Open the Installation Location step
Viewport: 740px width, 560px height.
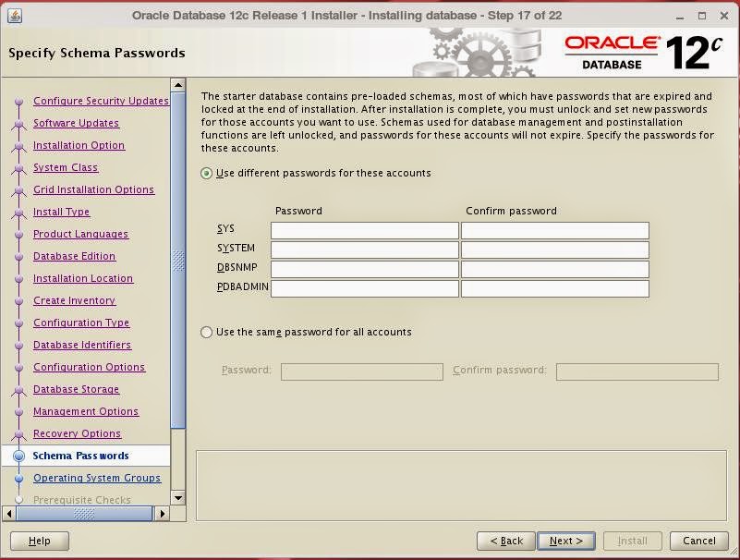click(x=83, y=278)
